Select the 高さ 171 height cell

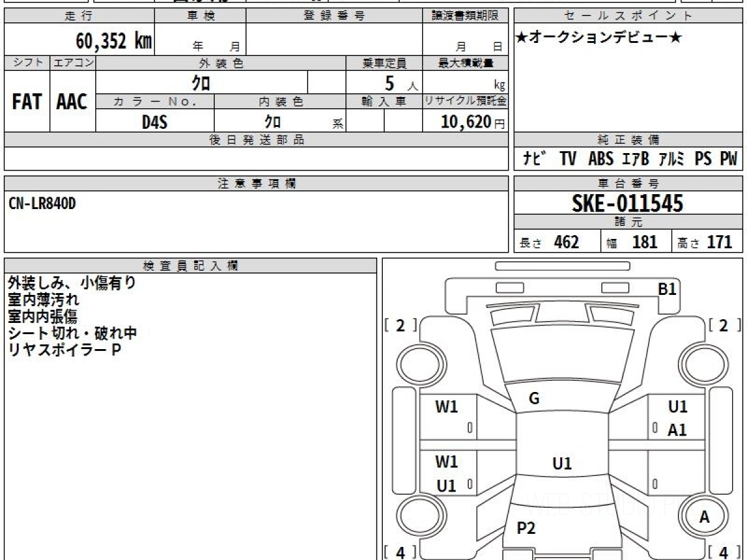[x=707, y=242]
